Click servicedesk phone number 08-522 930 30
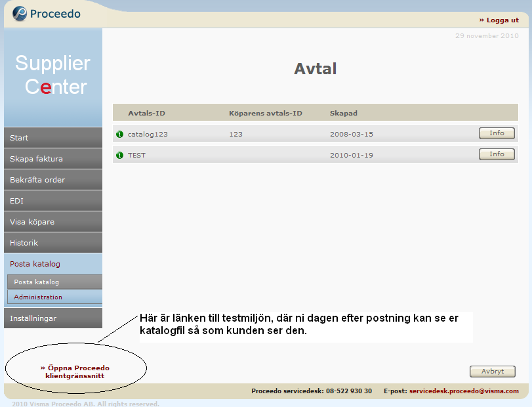The width and height of the screenshot is (532, 407). pos(349,391)
